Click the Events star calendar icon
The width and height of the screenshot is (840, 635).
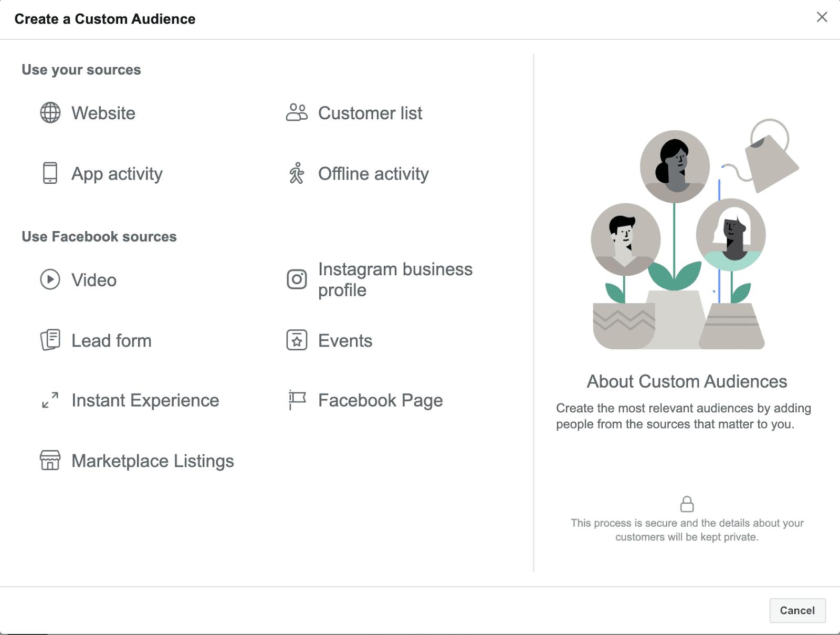click(297, 340)
